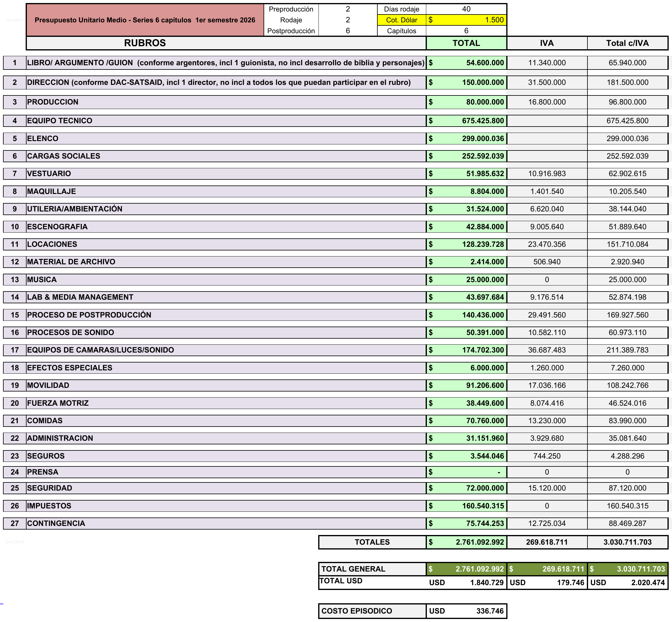The image size is (672, 622).
Task: Click the Postproducción value 6
Action: [x=348, y=31]
